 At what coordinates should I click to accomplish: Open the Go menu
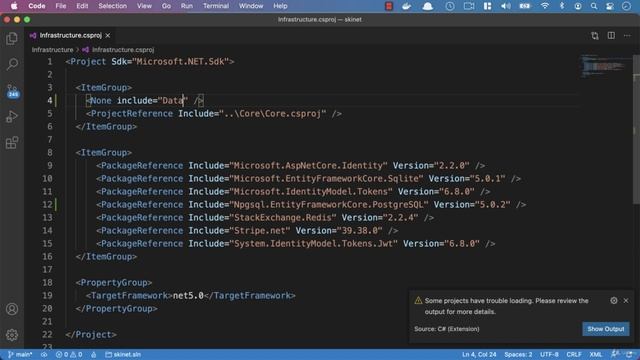point(166,6)
